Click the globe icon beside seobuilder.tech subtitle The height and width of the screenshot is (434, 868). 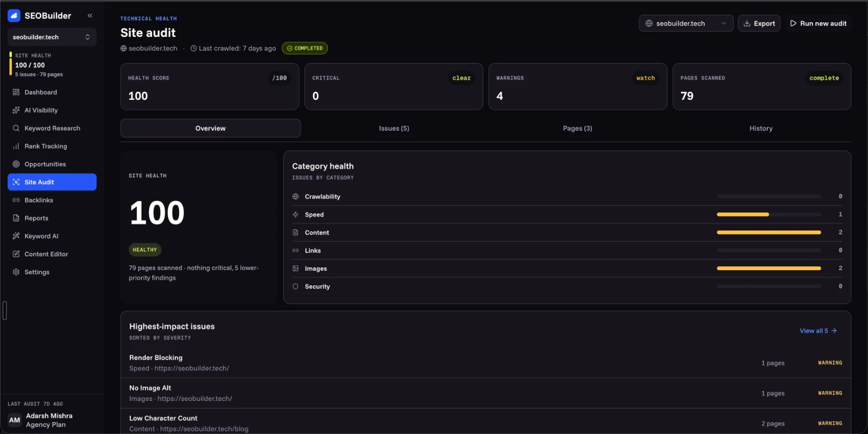tap(124, 48)
